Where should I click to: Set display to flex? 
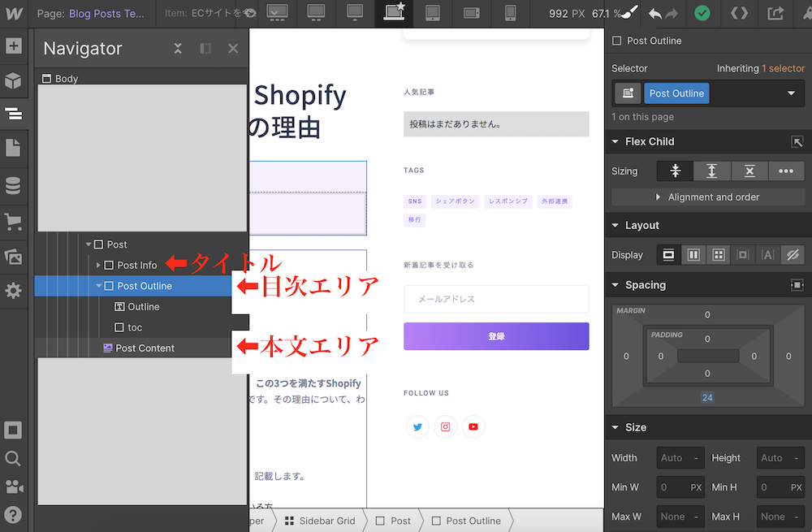pyautogui.click(x=693, y=255)
